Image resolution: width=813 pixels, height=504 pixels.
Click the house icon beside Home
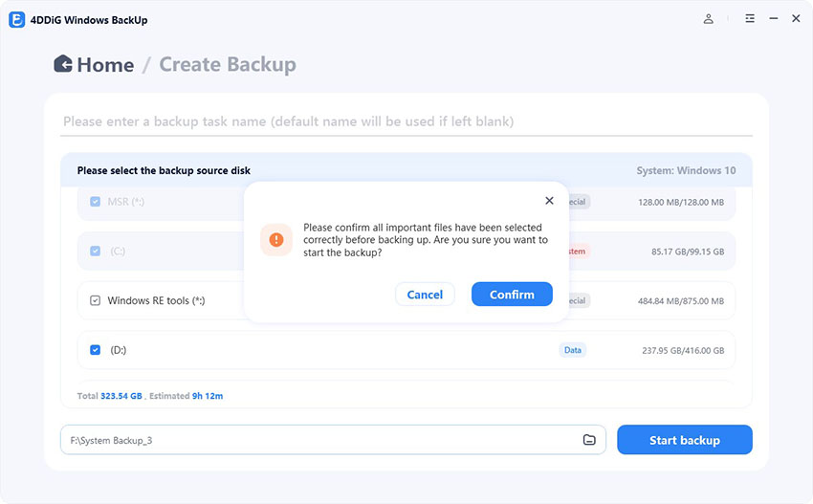click(63, 64)
